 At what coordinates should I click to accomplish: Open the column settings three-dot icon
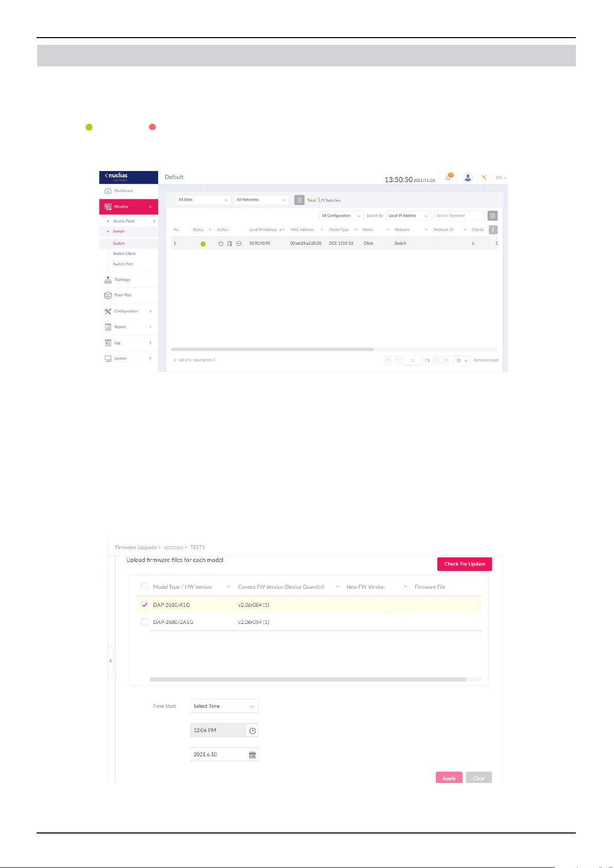tap(493, 230)
